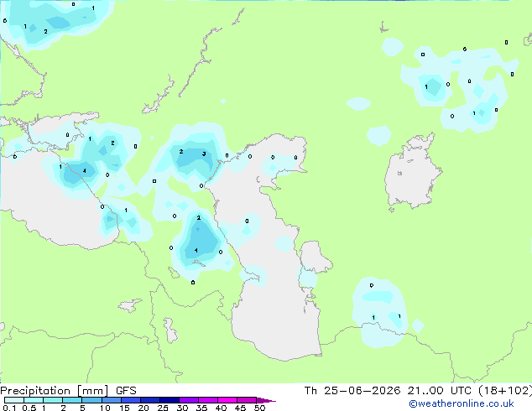Click the lightest 0.1–0.5 mm legend swatch
The height and width of the screenshot is (411, 532).
pos(14,400)
